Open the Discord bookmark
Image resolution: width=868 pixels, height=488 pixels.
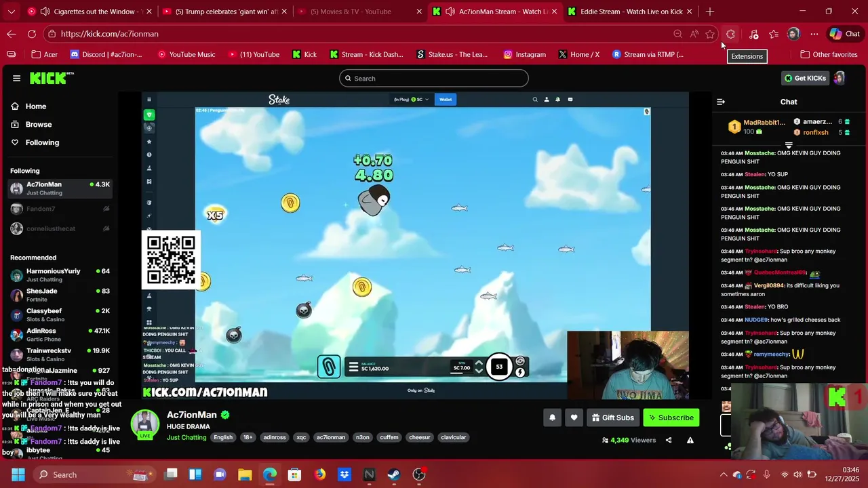pyautogui.click(x=106, y=54)
